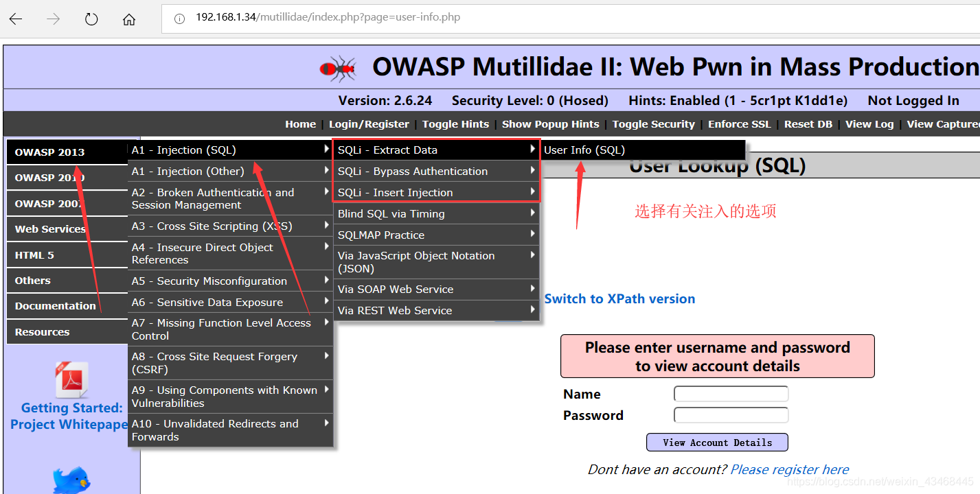Click Version: 2.6.24 text
Viewport: 980px width, 494px height.
[x=385, y=101]
